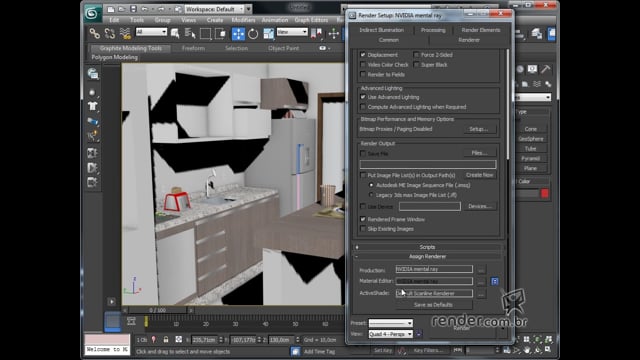
Task: Open the Quad 4 - Persp view dropdown
Action: [391, 334]
